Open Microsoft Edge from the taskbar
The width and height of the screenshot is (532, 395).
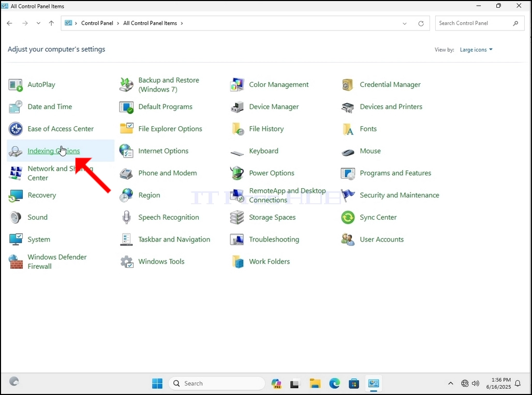click(x=334, y=384)
